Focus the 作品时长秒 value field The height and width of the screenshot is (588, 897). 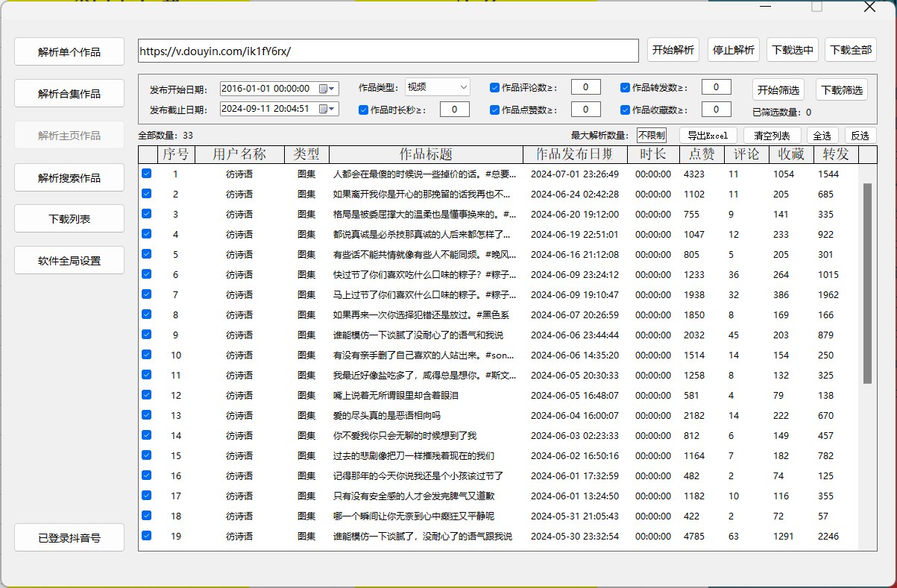455,110
